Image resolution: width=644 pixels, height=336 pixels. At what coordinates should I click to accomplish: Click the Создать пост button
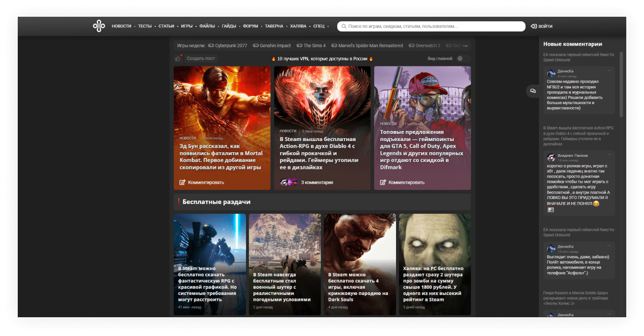tap(201, 58)
